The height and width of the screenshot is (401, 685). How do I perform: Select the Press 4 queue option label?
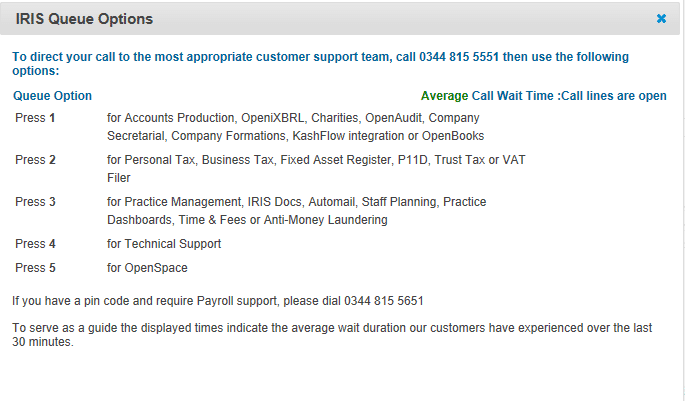(x=35, y=244)
